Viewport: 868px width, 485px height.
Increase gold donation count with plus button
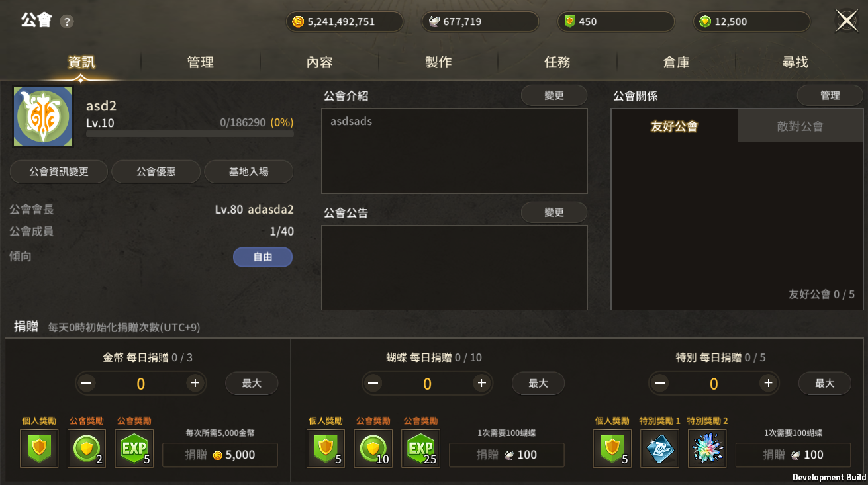pos(195,383)
